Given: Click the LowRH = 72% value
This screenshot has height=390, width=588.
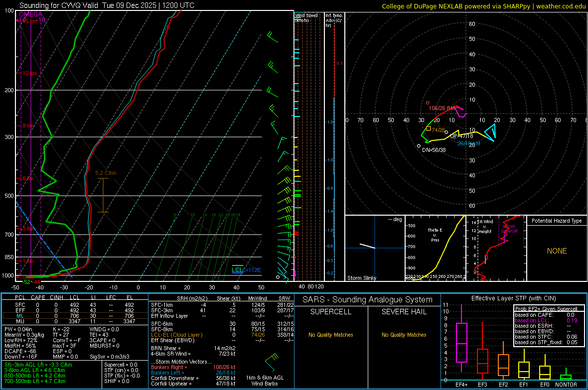Looking at the screenshot, I should point(20,340).
